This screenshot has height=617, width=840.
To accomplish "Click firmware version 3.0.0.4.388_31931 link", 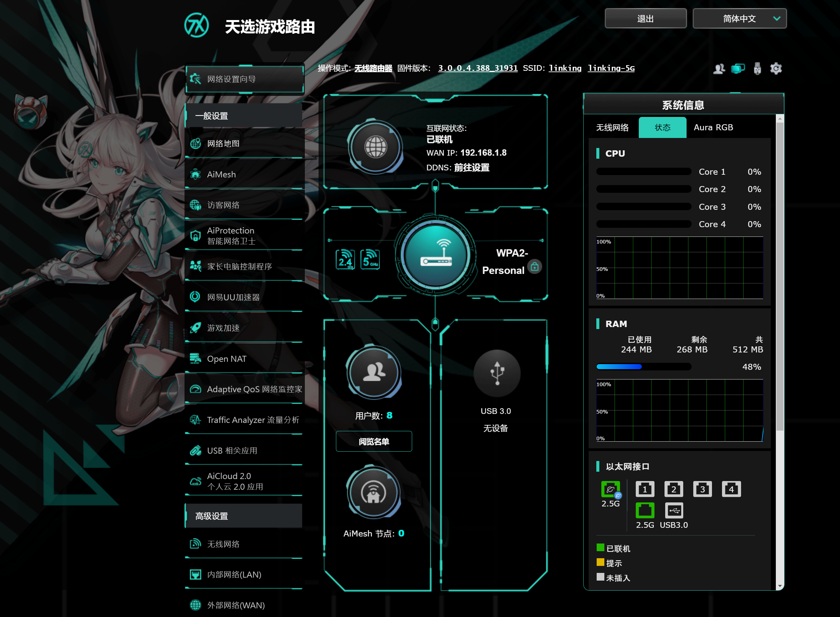I will (478, 68).
